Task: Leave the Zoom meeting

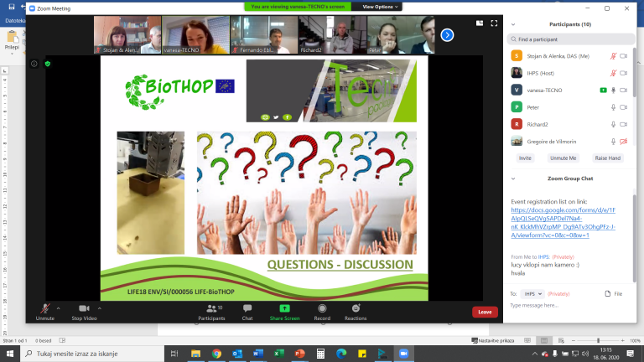Action: click(485, 312)
